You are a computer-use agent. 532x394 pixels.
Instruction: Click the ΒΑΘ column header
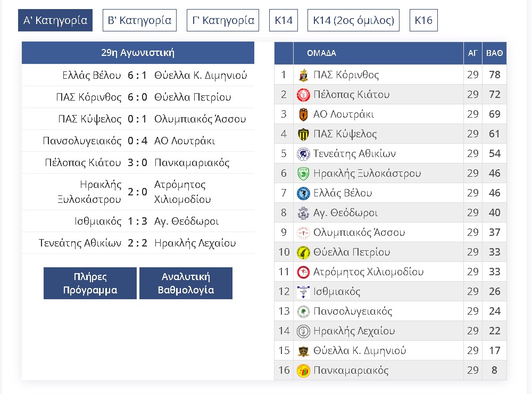(x=494, y=53)
